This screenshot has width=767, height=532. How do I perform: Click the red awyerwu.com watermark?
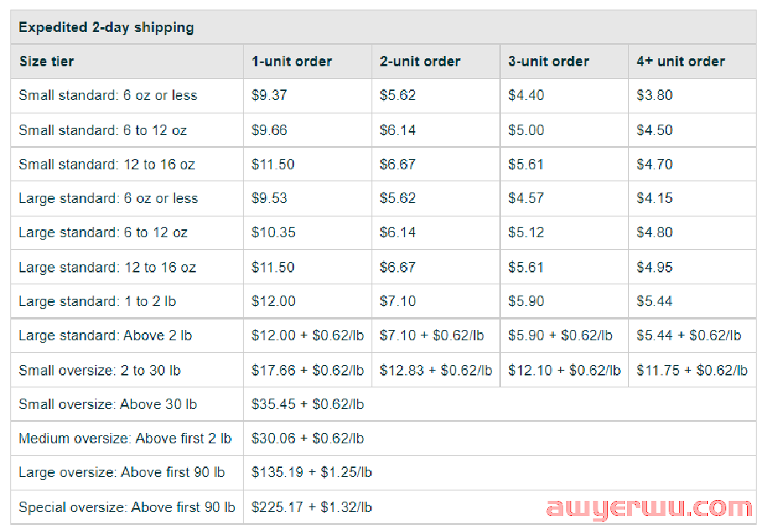tap(649, 508)
